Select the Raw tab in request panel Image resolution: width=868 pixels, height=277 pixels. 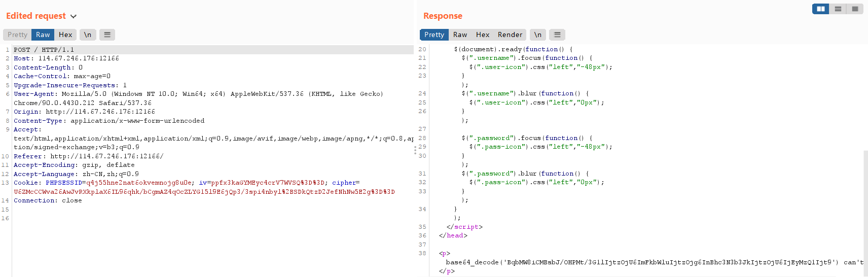pos(43,34)
